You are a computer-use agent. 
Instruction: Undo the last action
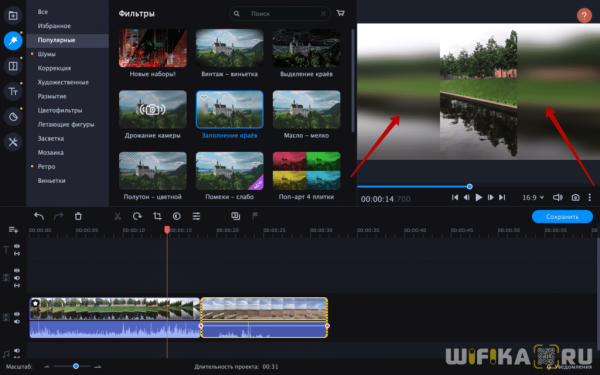(x=39, y=216)
